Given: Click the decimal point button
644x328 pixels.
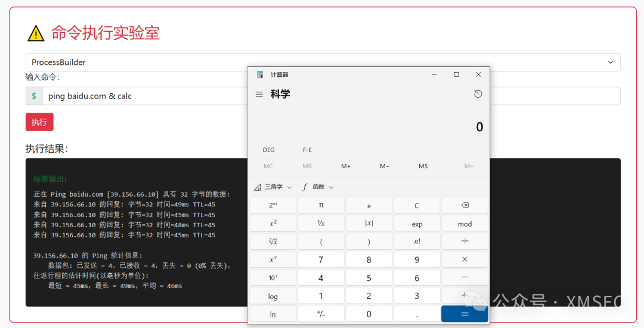Looking at the screenshot, I should (x=417, y=314).
